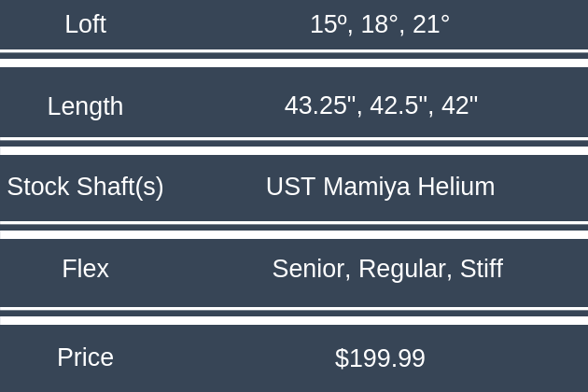This screenshot has height=392, width=588.
Task: Select the Stiff flex option text
Action: point(482,269)
